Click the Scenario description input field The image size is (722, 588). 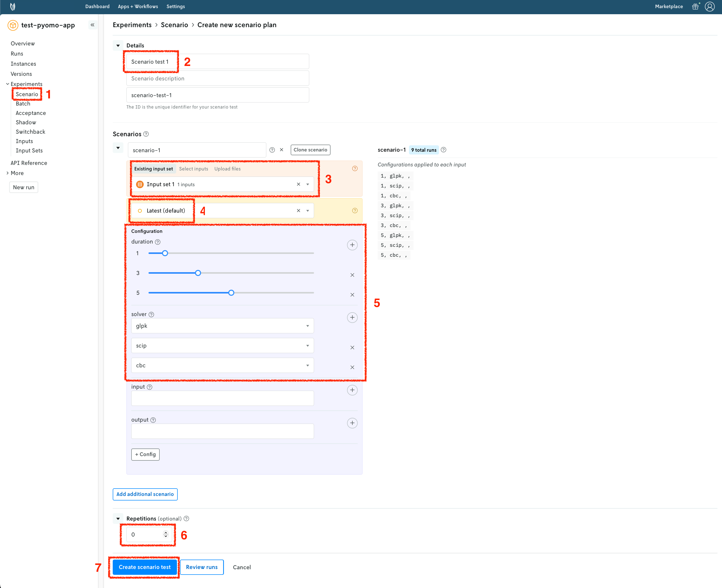[218, 79]
